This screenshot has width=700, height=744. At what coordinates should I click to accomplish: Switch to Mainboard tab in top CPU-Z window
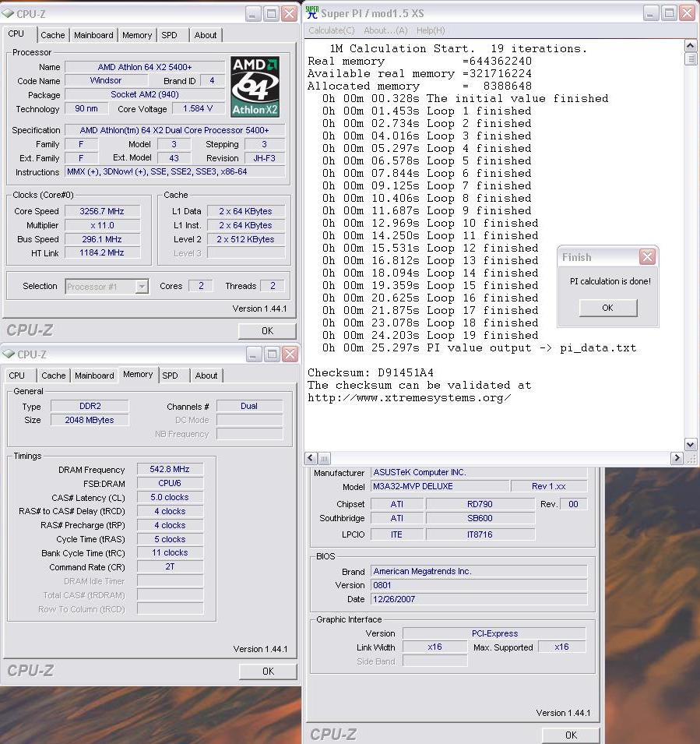pos(93,35)
